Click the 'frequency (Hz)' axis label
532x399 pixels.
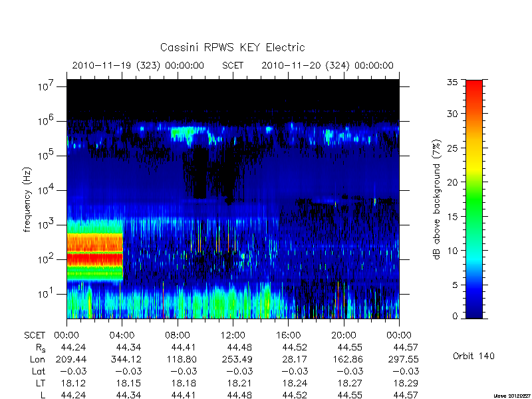click(27, 199)
